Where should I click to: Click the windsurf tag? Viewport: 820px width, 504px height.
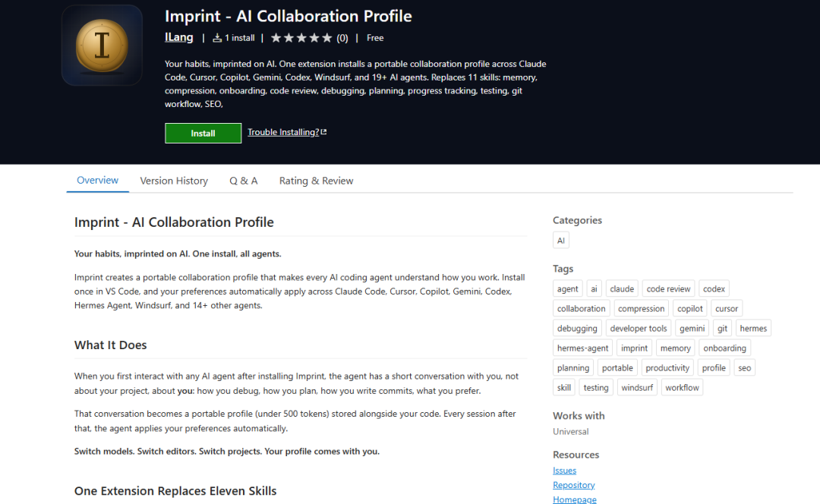(637, 387)
